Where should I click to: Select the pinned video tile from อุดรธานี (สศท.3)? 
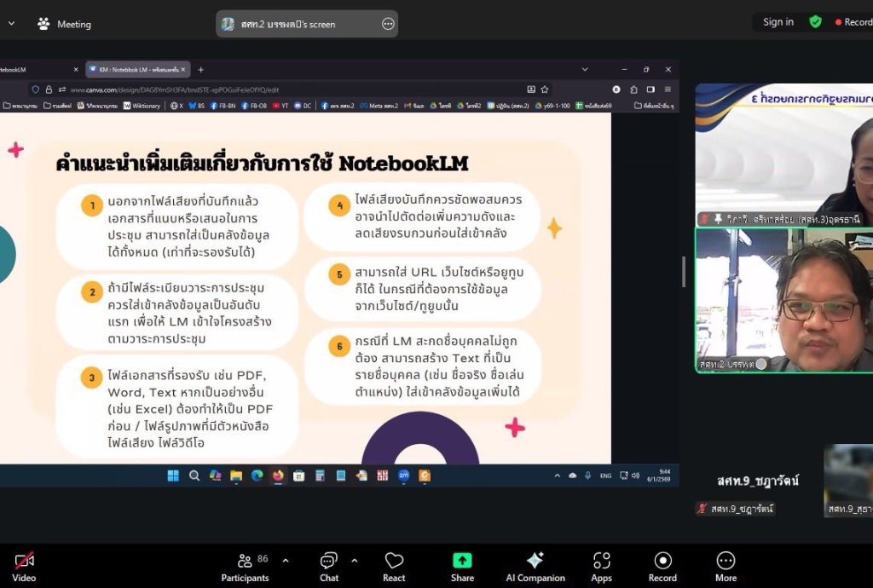[x=784, y=154]
